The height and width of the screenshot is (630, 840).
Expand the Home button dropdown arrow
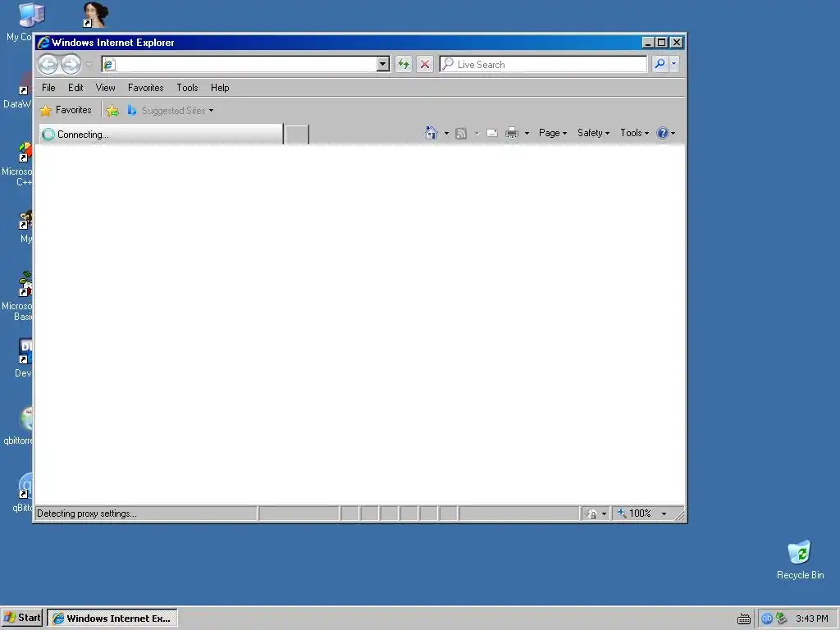pyautogui.click(x=446, y=134)
